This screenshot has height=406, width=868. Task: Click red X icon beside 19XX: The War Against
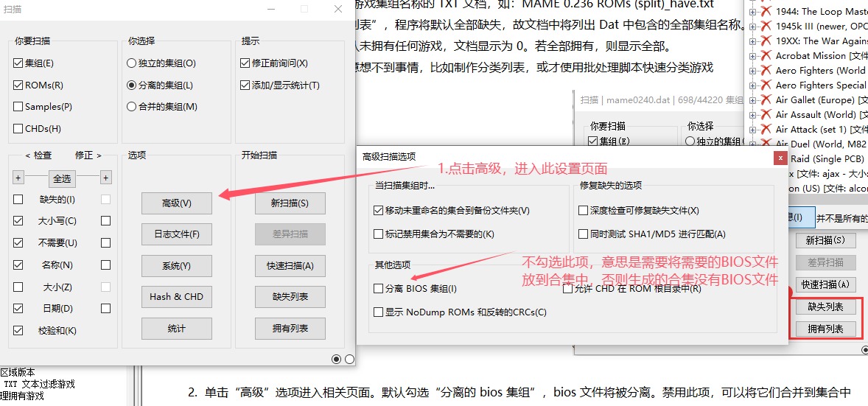coord(766,41)
